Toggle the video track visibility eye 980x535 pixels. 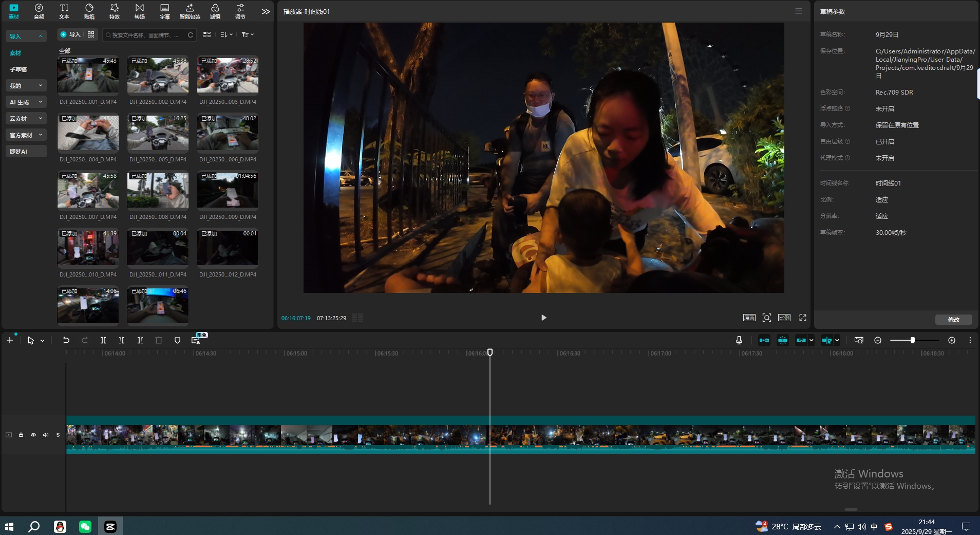33,435
